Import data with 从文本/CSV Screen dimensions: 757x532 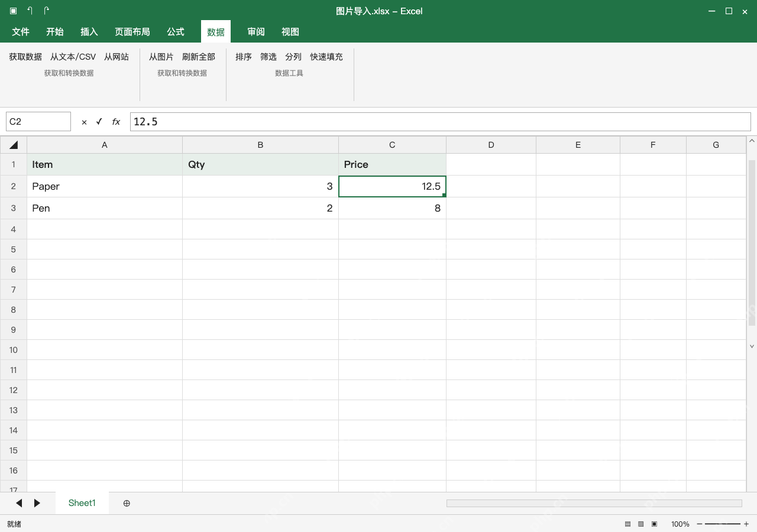coord(73,57)
